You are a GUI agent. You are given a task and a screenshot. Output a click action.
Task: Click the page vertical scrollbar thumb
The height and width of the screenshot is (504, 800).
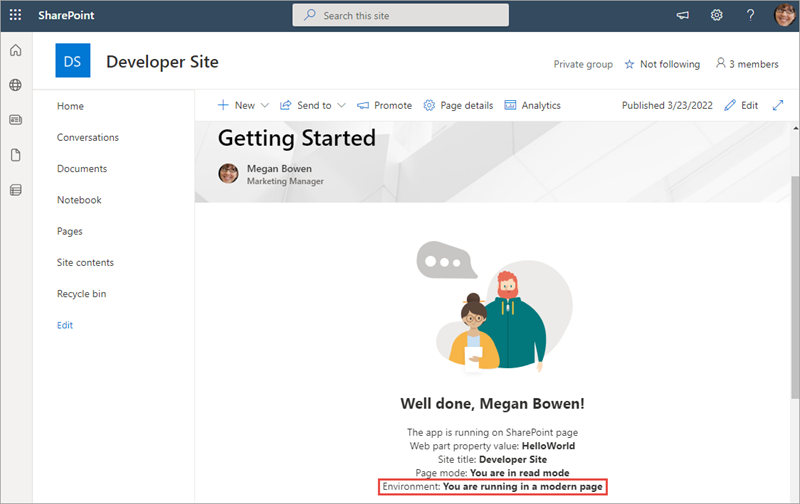pos(795,287)
